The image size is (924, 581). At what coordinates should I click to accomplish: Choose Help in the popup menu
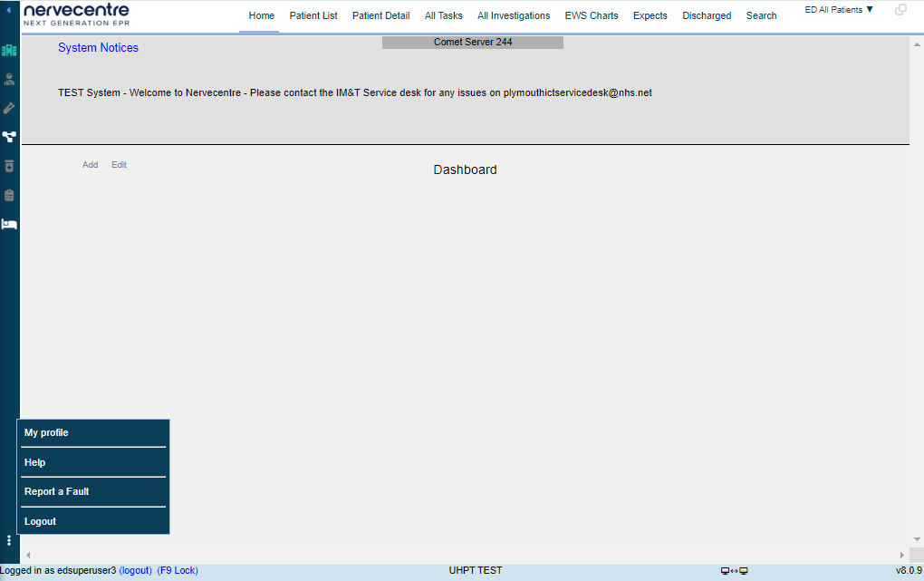pyautogui.click(x=93, y=462)
